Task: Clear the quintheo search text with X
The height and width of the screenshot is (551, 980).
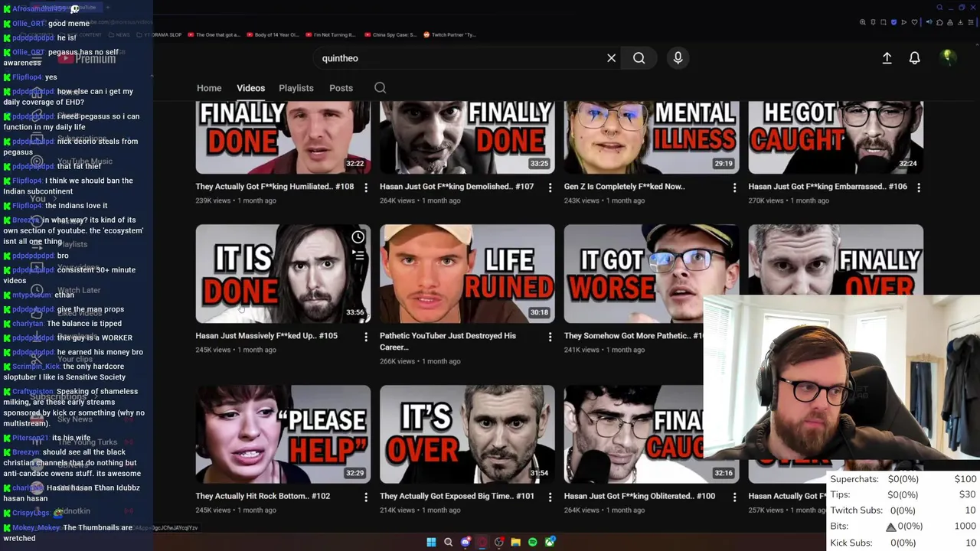Action: pyautogui.click(x=611, y=58)
